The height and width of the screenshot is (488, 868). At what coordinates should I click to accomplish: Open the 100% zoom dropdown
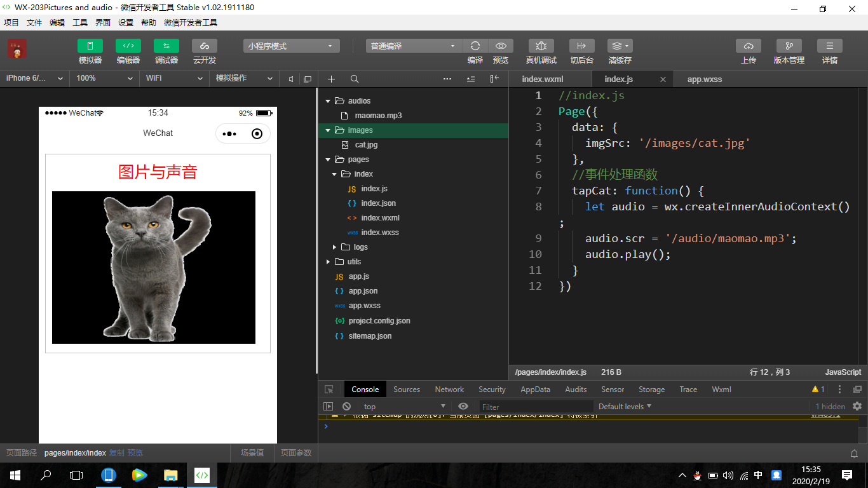(104, 78)
